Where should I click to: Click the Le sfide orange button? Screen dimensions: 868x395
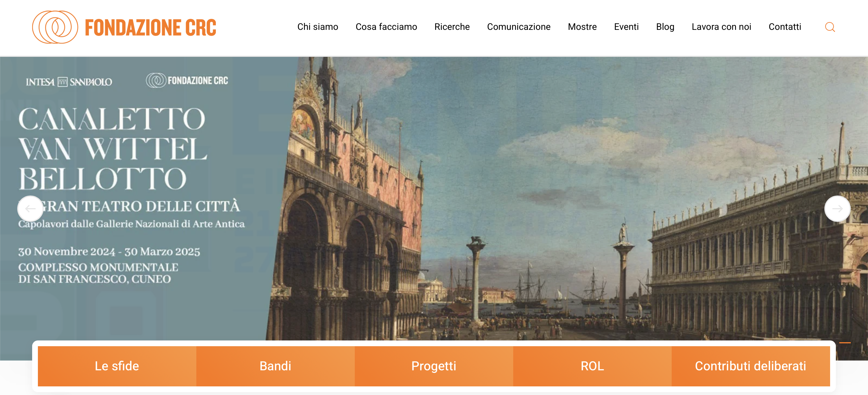(x=117, y=366)
